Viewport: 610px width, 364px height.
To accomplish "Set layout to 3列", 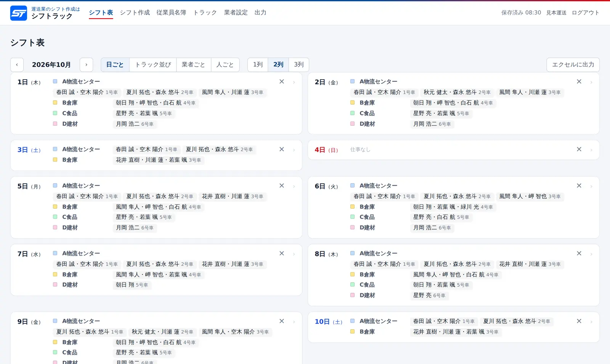I will (x=299, y=65).
